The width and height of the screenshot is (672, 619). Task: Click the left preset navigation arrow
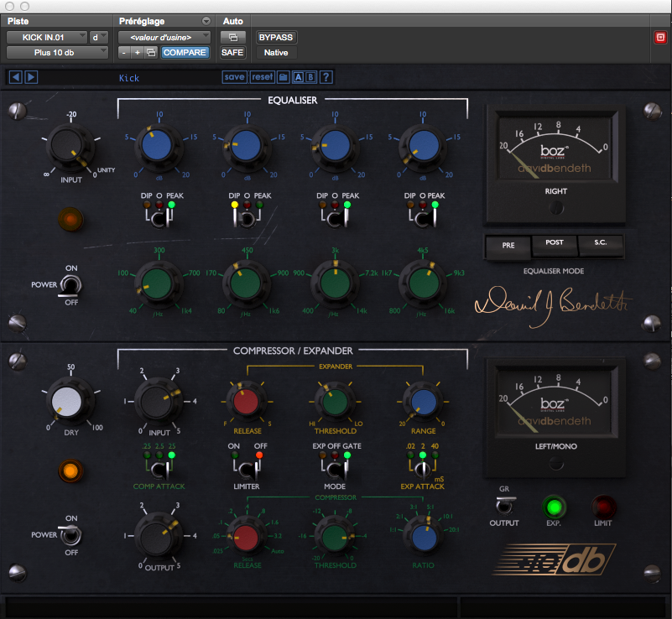(x=13, y=76)
